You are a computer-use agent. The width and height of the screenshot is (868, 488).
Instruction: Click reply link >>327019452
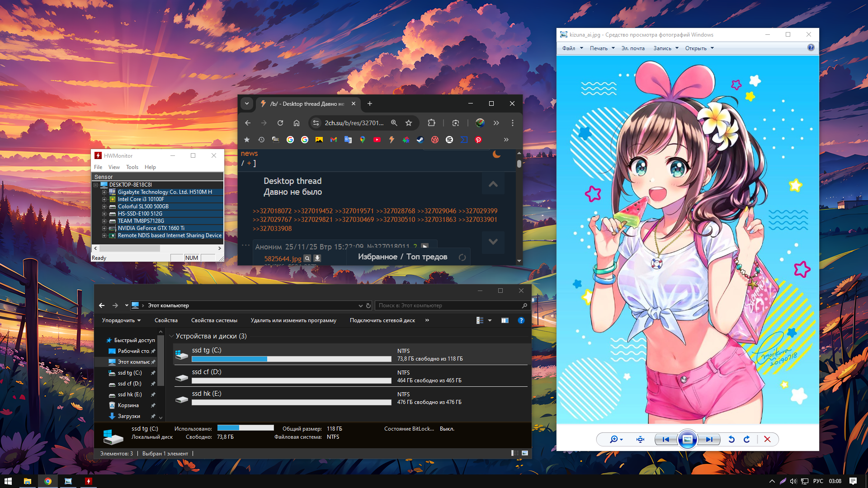[x=313, y=211]
